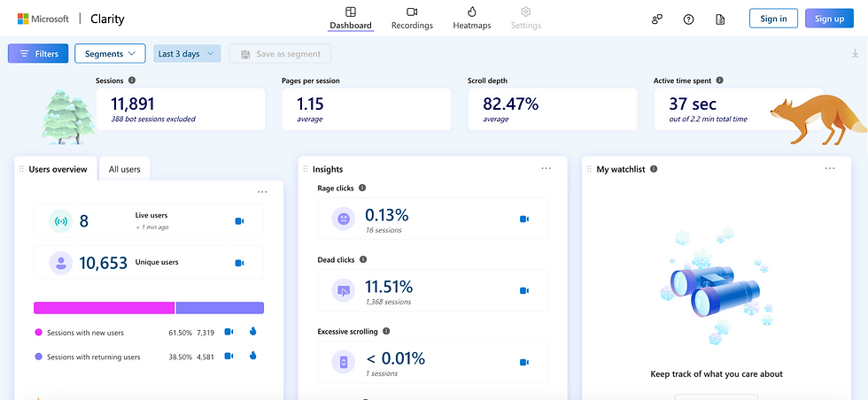Click the download icon
The height and width of the screenshot is (400, 868).
[x=856, y=54]
